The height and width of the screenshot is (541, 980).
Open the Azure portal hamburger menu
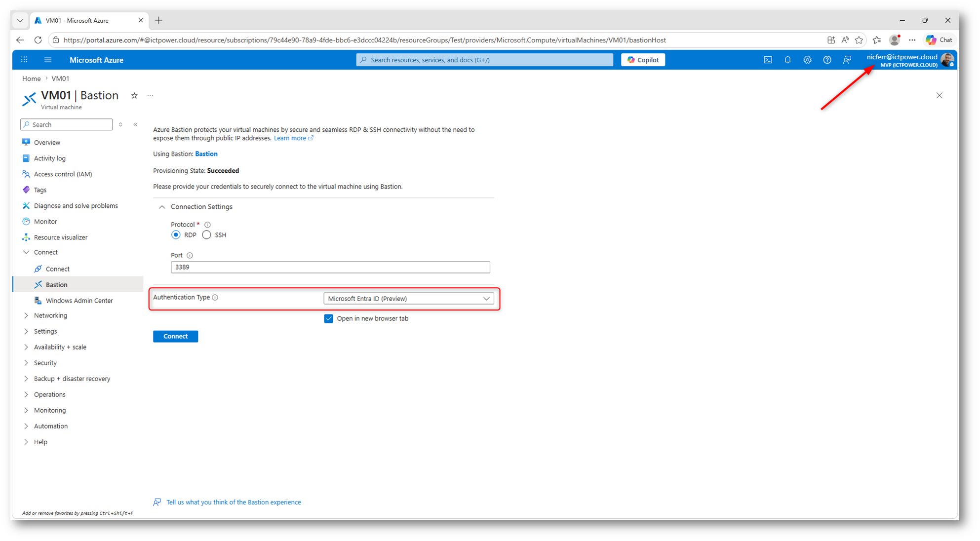click(x=48, y=60)
